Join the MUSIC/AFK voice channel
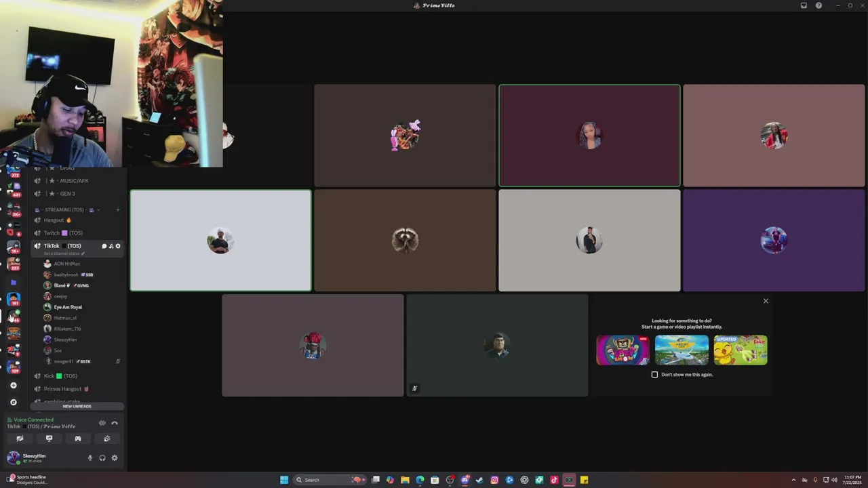Viewport: 868px width, 488px height. [x=78, y=181]
